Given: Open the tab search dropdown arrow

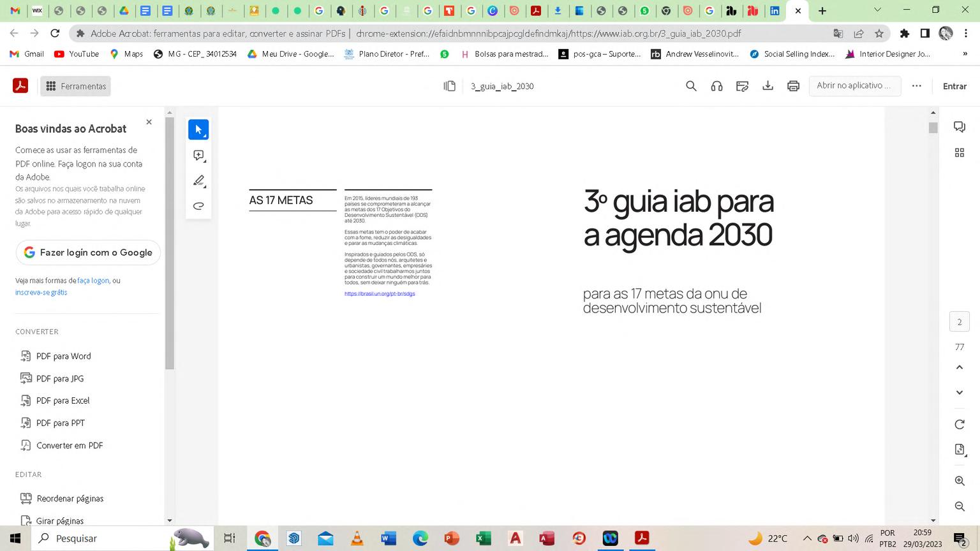Looking at the screenshot, I should click(877, 10).
